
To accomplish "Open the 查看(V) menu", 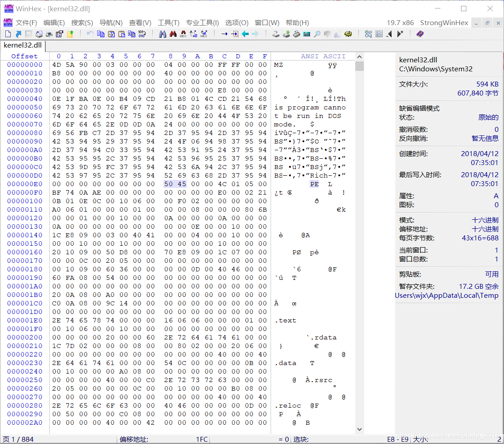I will [140, 22].
